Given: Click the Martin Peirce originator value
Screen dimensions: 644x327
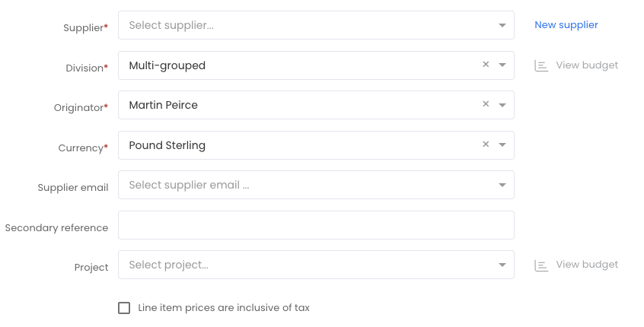Looking at the screenshot, I should 163,105.
